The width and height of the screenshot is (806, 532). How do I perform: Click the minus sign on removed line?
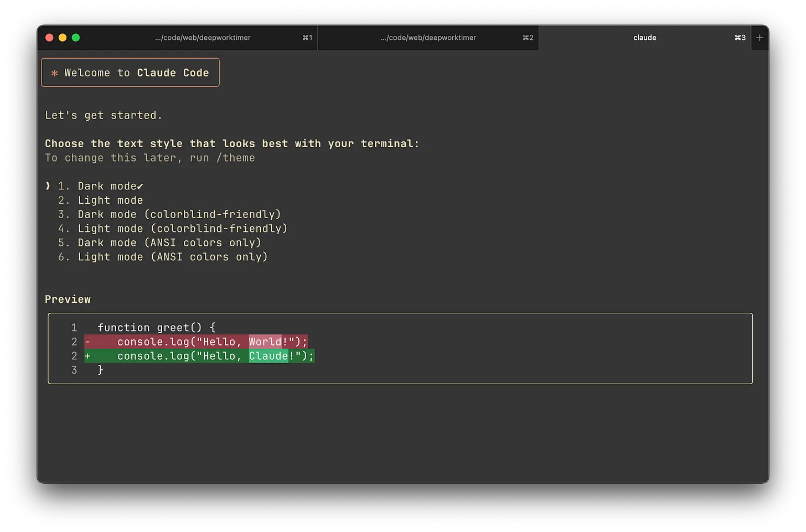coord(87,342)
